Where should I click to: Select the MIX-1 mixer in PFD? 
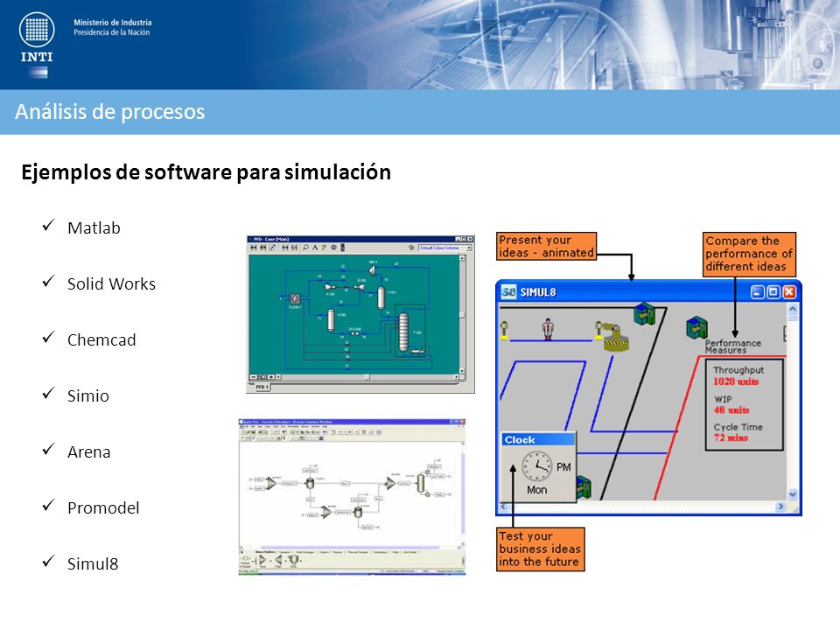click(x=373, y=270)
